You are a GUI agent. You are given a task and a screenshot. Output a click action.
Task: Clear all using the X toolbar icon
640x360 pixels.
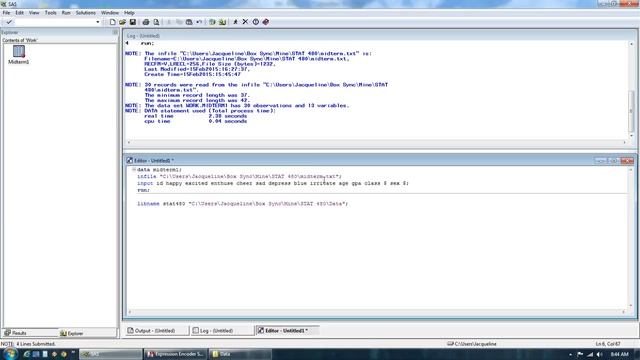(x=245, y=22)
